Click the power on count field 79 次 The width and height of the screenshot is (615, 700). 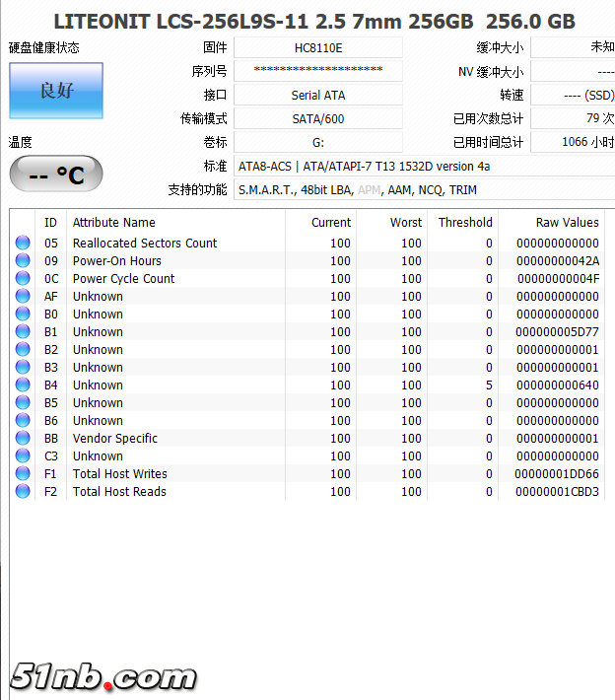(x=573, y=118)
